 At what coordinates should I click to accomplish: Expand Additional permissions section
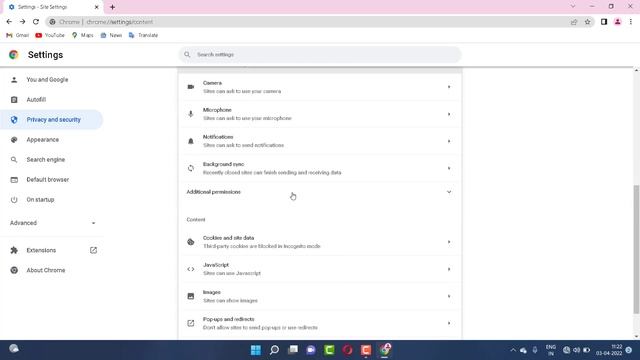pos(320,192)
